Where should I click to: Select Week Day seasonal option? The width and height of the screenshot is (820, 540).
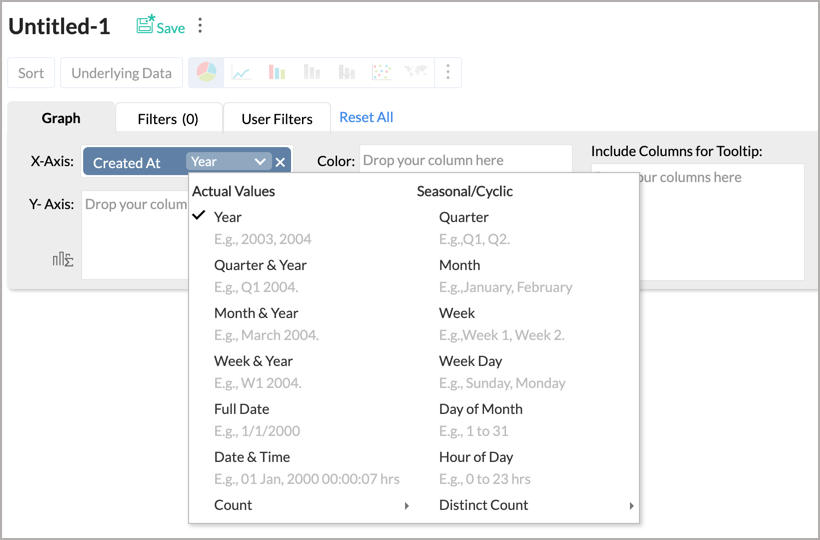tap(470, 361)
